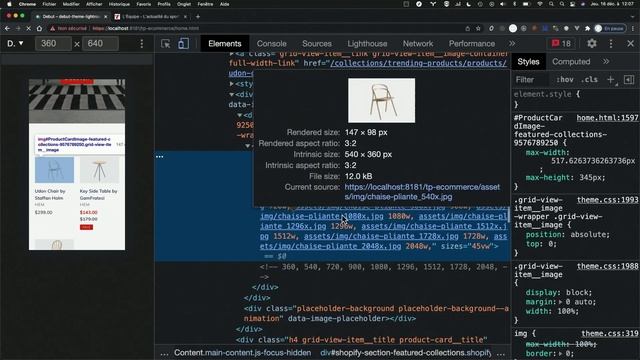Image resolution: width=640 pixels, height=360 pixels.
Task: Open the Fichier menu
Action: point(49,4)
